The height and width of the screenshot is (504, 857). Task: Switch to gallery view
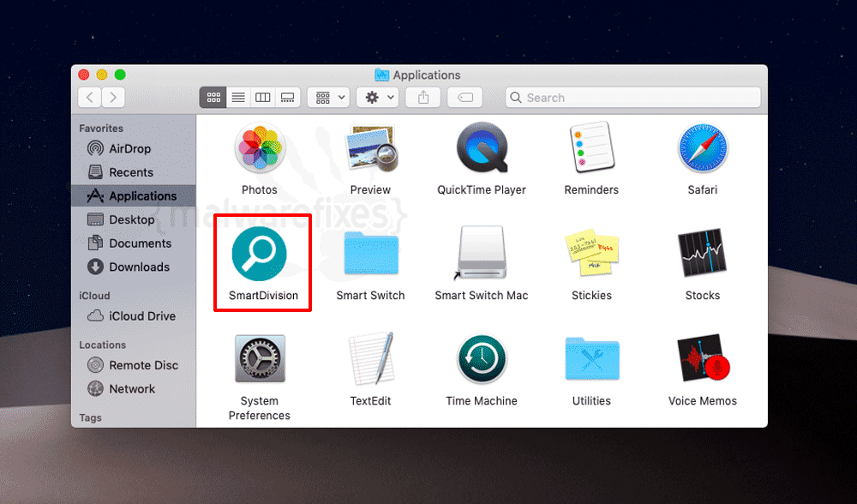click(x=287, y=98)
